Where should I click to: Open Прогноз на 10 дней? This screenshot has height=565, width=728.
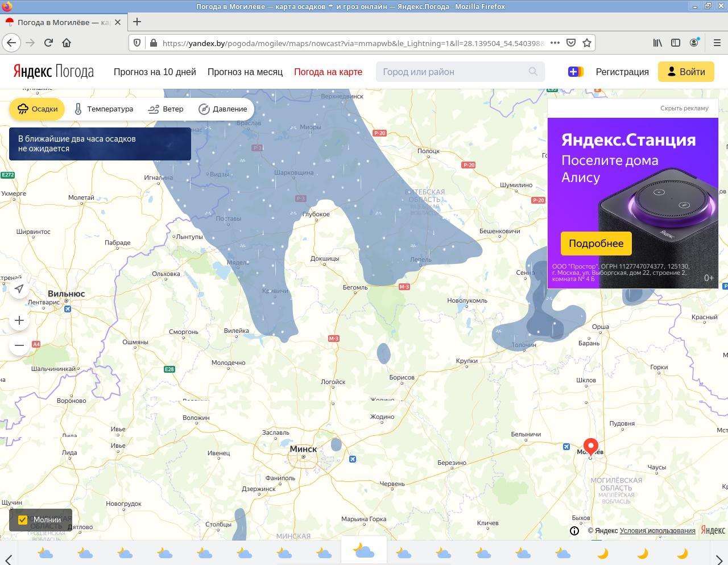pyautogui.click(x=155, y=72)
